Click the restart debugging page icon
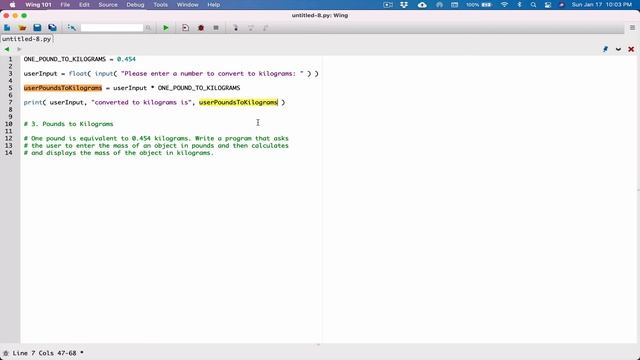Screen dimensions: 640x360 pyautogui.click(x=185, y=28)
